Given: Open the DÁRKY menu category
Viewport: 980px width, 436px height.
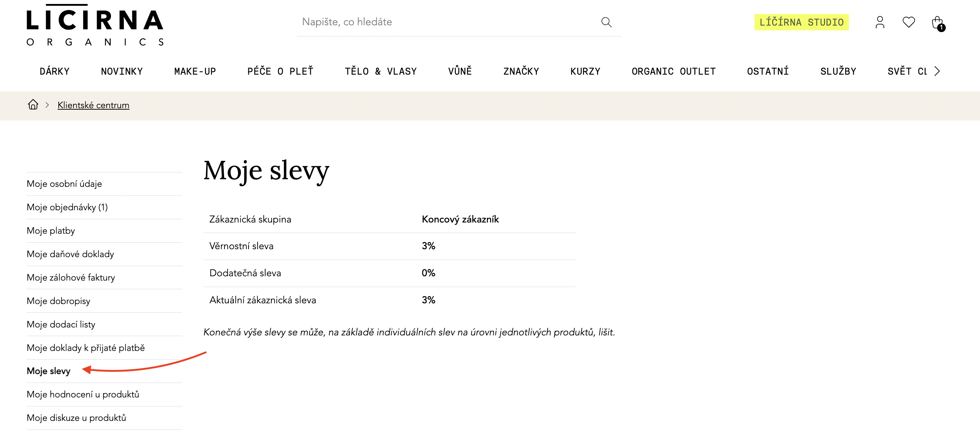Looking at the screenshot, I should click(x=55, y=71).
